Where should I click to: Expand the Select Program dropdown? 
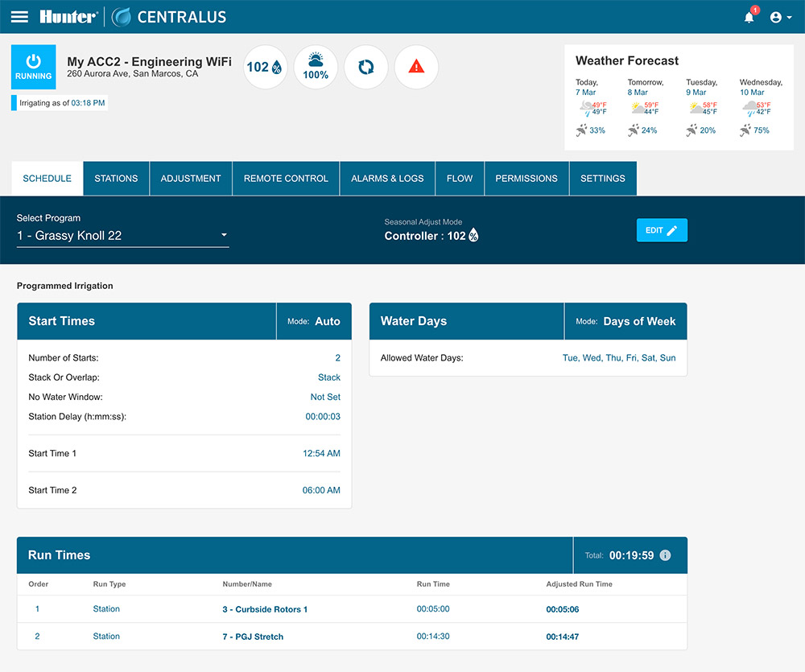click(122, 236)
